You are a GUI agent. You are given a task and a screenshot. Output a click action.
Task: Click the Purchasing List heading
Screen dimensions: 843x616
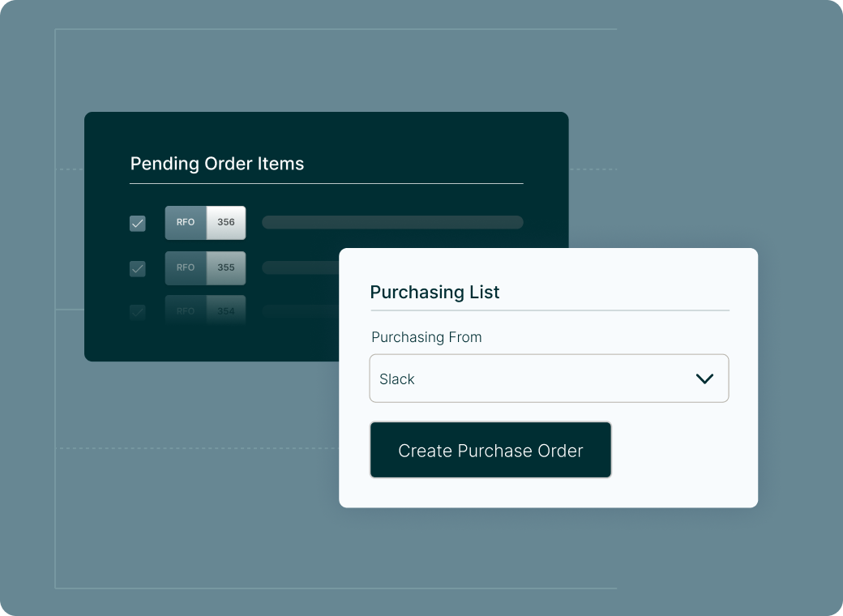434,292
